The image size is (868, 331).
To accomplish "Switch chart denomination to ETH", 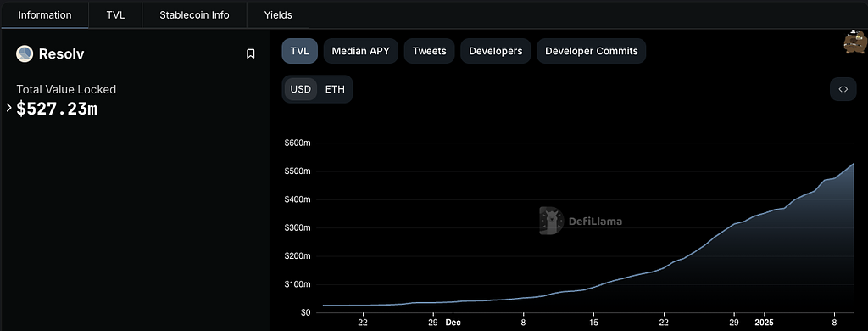I will 335,89.
